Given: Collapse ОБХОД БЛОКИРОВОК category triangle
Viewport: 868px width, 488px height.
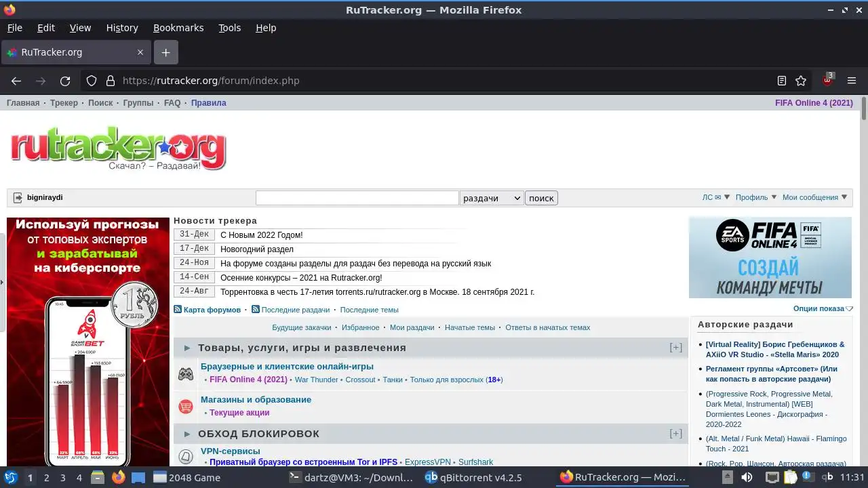Looking at the screenshot, I should tap(187, 434).
